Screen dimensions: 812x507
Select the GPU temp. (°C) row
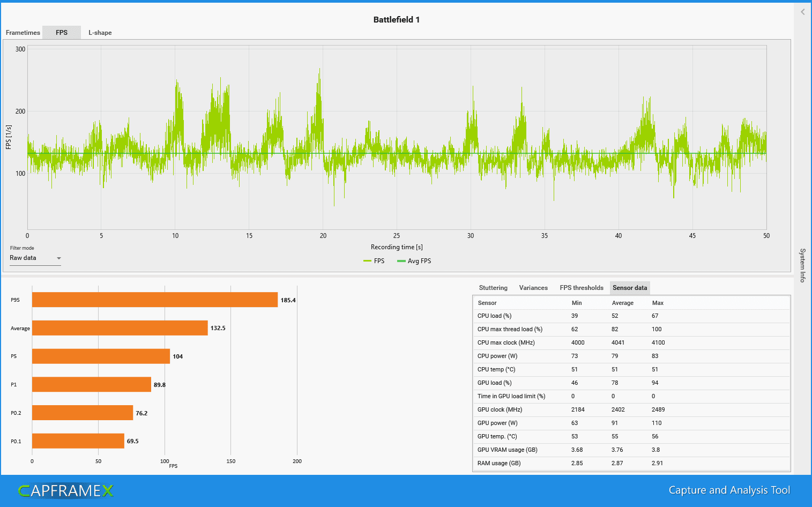click(632, 437)
